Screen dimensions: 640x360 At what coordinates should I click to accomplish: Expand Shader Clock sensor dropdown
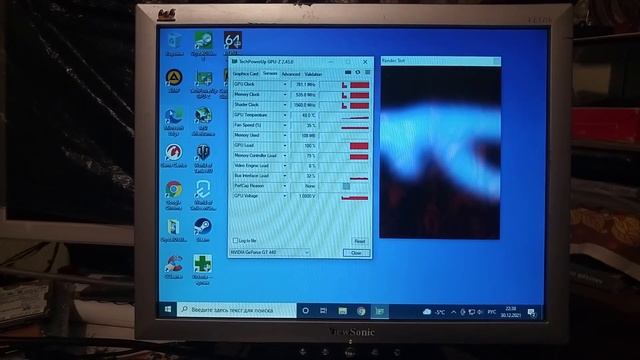(x=285, y=105)
